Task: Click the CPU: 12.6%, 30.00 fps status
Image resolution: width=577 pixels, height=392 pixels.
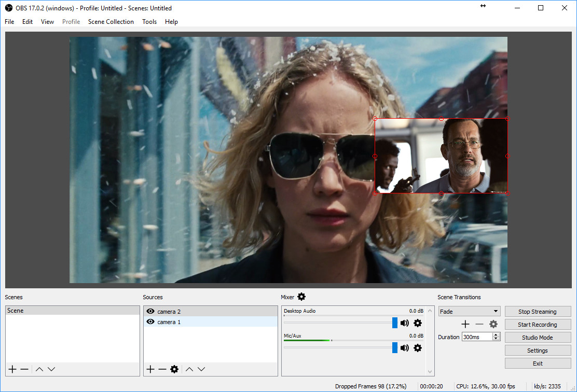Action: (485, 386)
